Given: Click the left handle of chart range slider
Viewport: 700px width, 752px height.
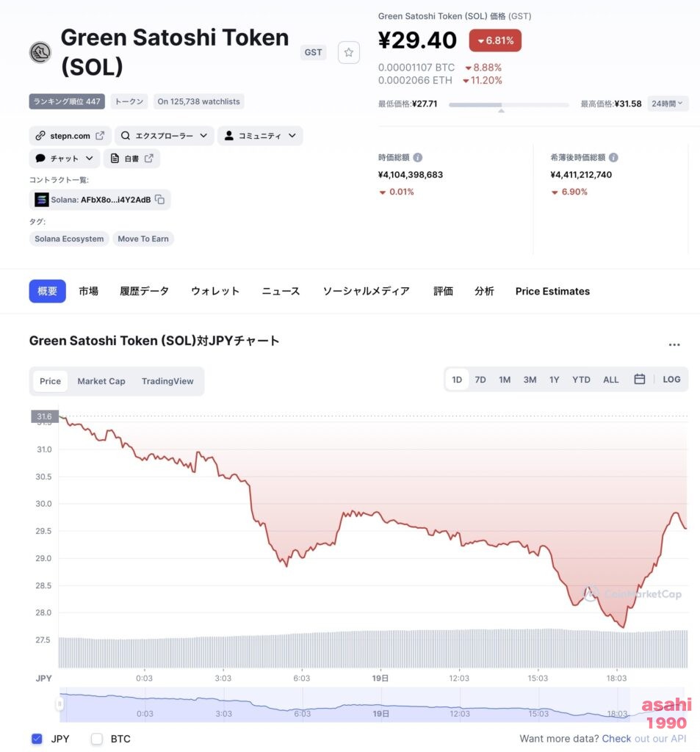Looking at the screenshot, I should (x=59, y=704).
